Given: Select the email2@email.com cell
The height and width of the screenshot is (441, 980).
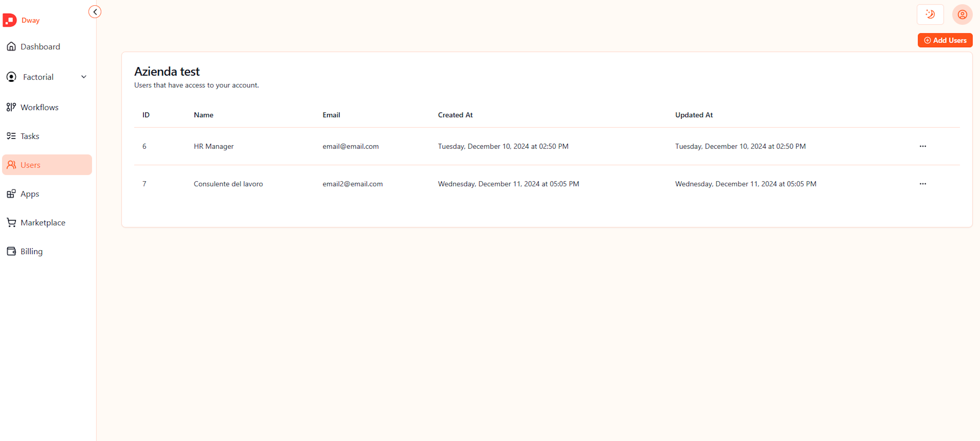Looking at the screenshot, I should coord(353,184).
